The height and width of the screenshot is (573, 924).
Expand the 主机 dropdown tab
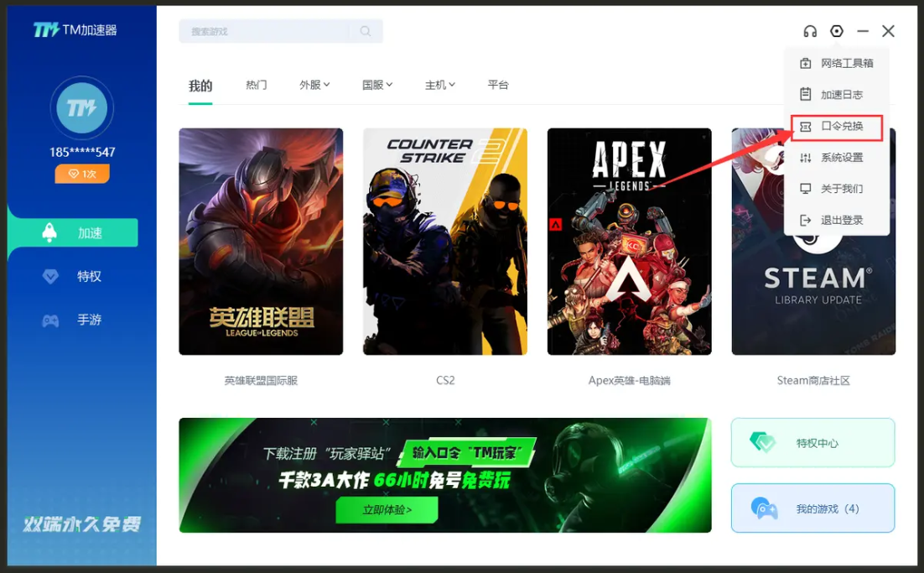440,85
